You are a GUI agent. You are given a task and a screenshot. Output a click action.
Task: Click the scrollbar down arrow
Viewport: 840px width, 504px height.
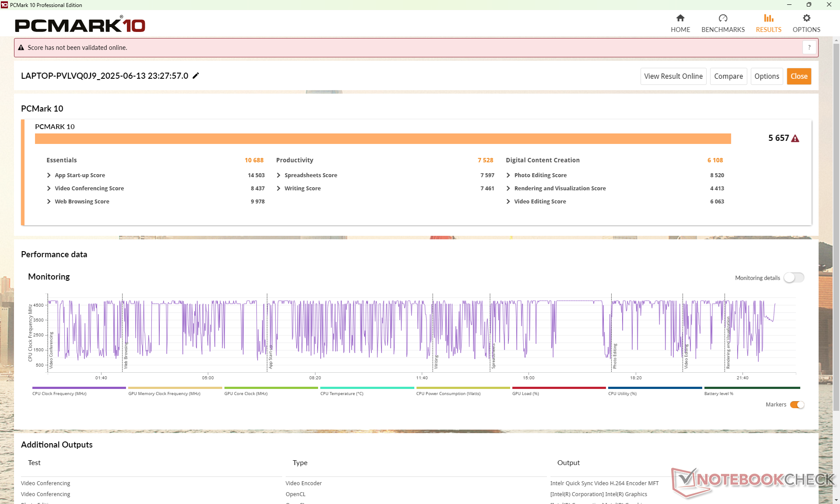[x=836, y=500]
